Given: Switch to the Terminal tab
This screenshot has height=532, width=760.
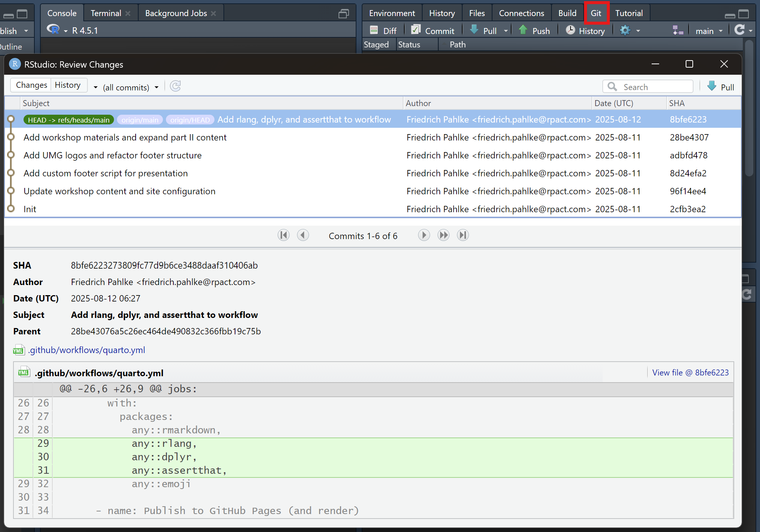Looking at the screenshot, I should pyautogui.click(x=106, y=13).
